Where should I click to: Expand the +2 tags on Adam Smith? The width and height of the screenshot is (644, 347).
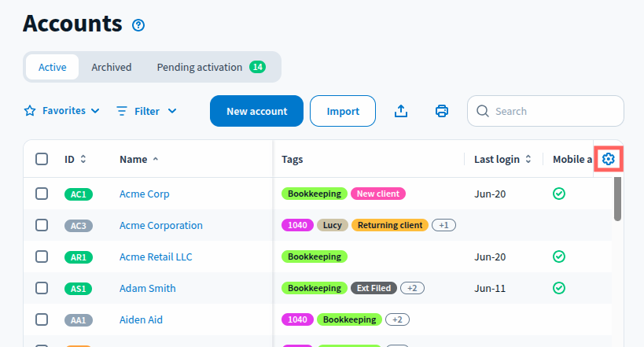point(412,288)
